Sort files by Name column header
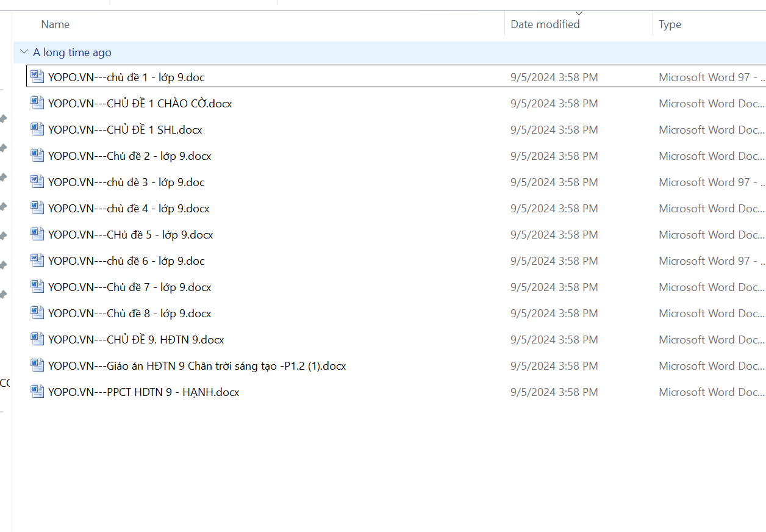Screen dimensions: 766x532 [x=55, y=24]
